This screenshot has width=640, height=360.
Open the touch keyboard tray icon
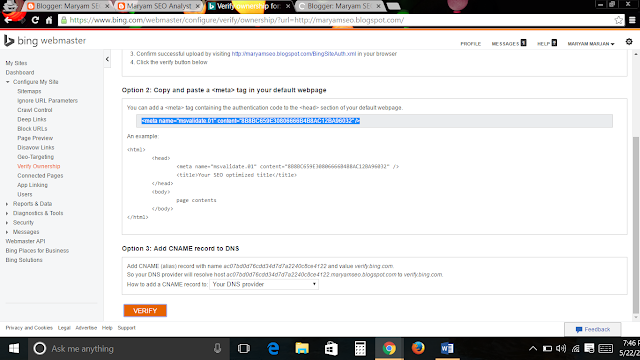click(x=606, y=349)
